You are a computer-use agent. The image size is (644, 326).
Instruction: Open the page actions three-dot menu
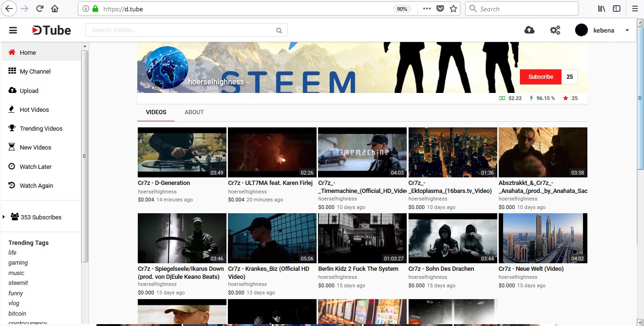(x=427, y=8)
